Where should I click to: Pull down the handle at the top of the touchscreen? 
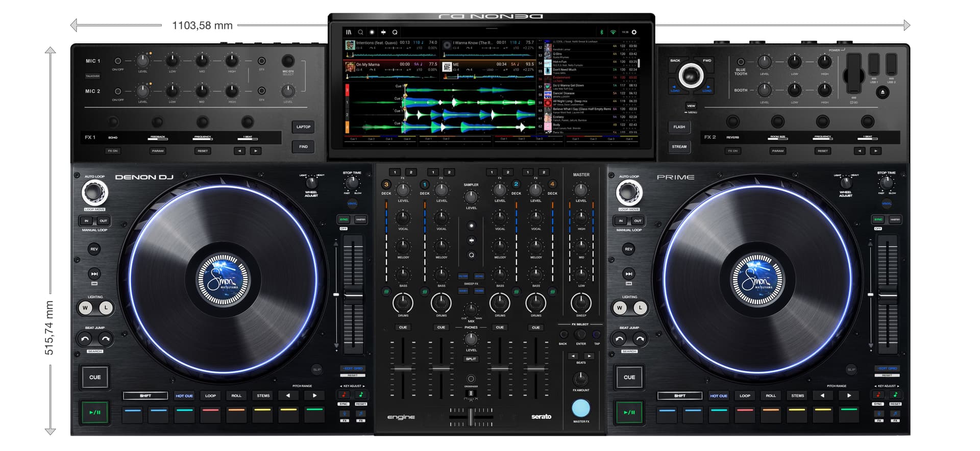(x=491, y=28)
